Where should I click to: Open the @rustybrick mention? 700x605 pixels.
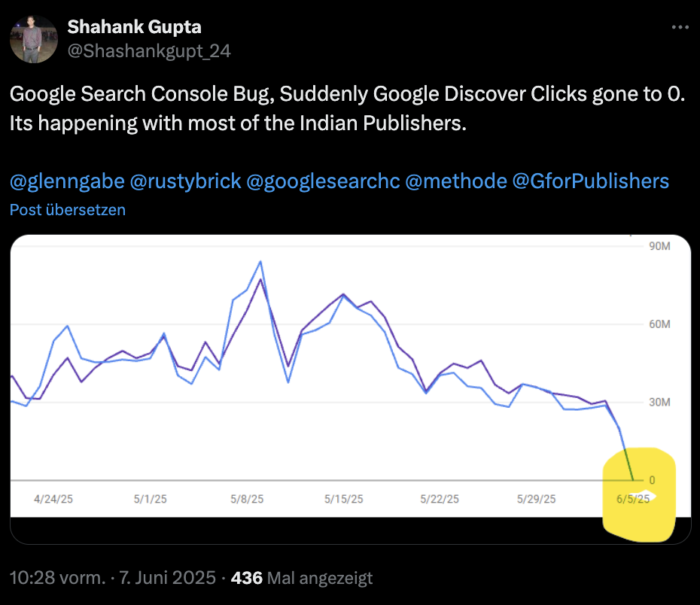coord(185,181)
